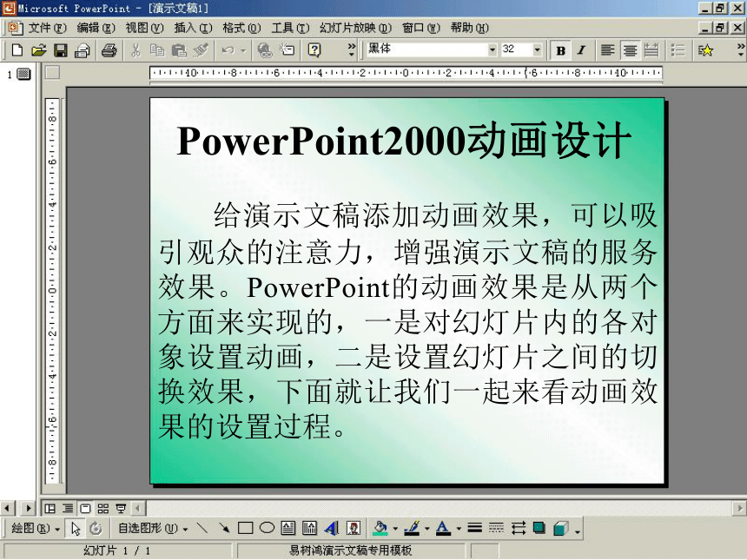Open animation effects star icon
Screen dimensions: 747x560
(x=705, y=50)
